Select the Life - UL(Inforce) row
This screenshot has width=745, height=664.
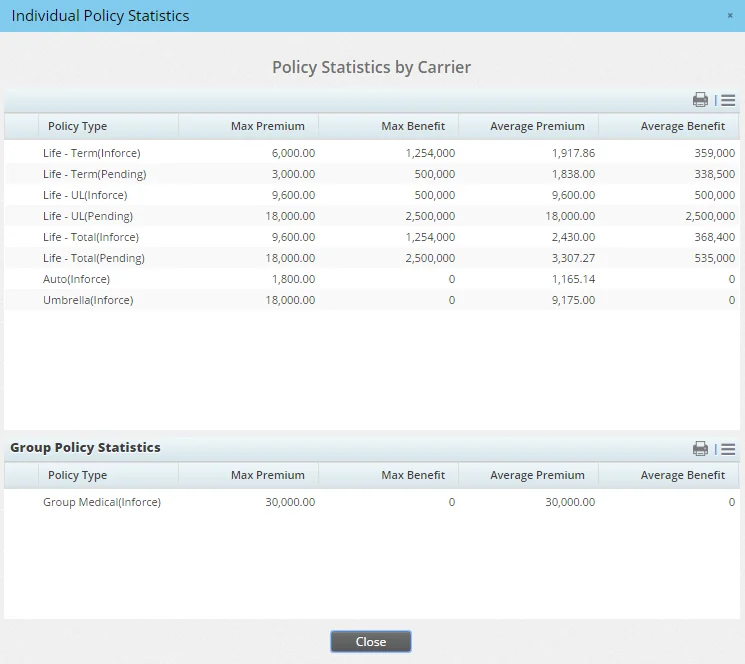coord(372,195)
